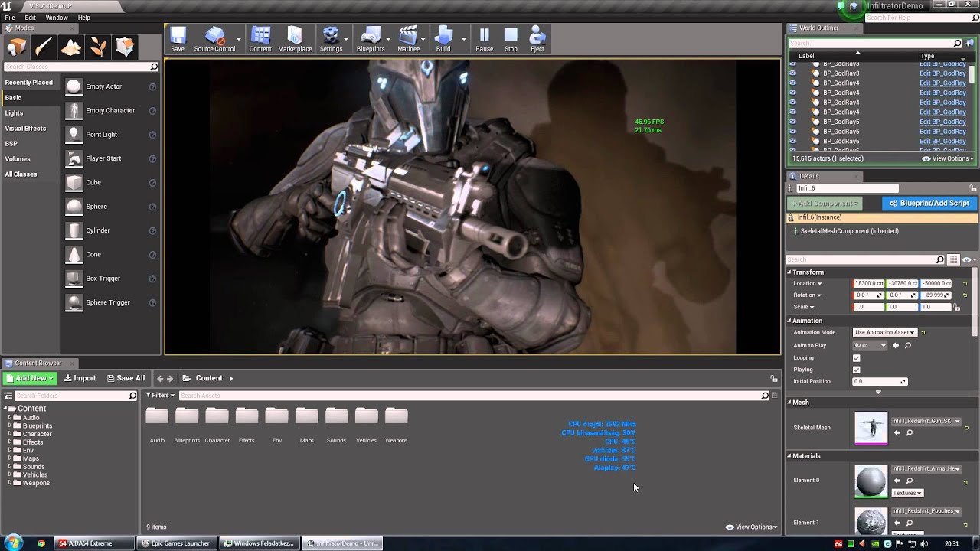Viewport: 980px width, 551px height.
Task: Open the Add Component dropdown
Action: pos(824,204)
